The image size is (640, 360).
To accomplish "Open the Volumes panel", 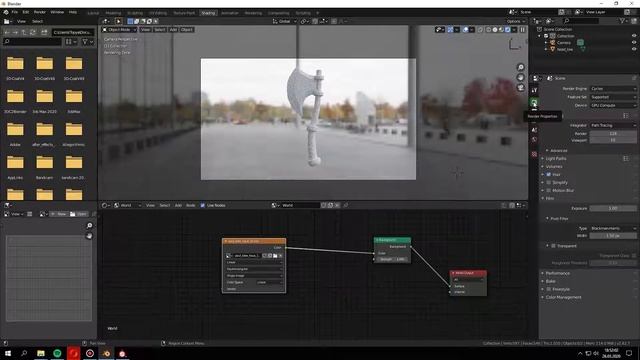I will click(554, 167).
